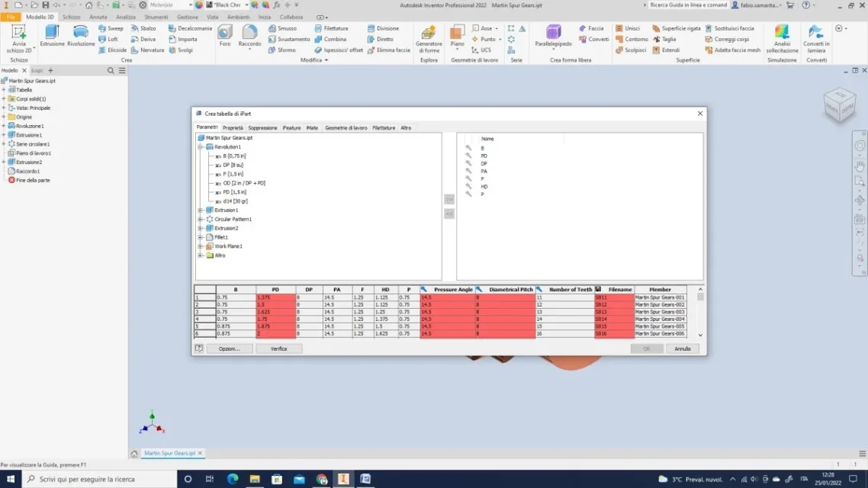868x488 pixels.
Task: Open the Schizzo ribbon tab
Action: (72, 17)
